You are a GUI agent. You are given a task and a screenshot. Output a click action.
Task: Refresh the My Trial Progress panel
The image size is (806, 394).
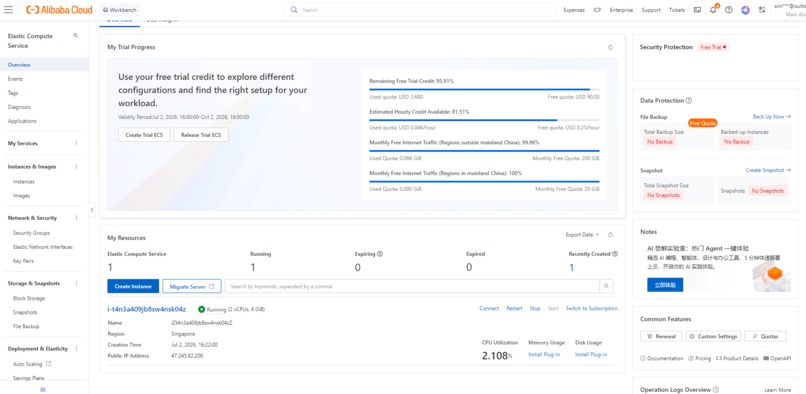(x=610, y=47)
